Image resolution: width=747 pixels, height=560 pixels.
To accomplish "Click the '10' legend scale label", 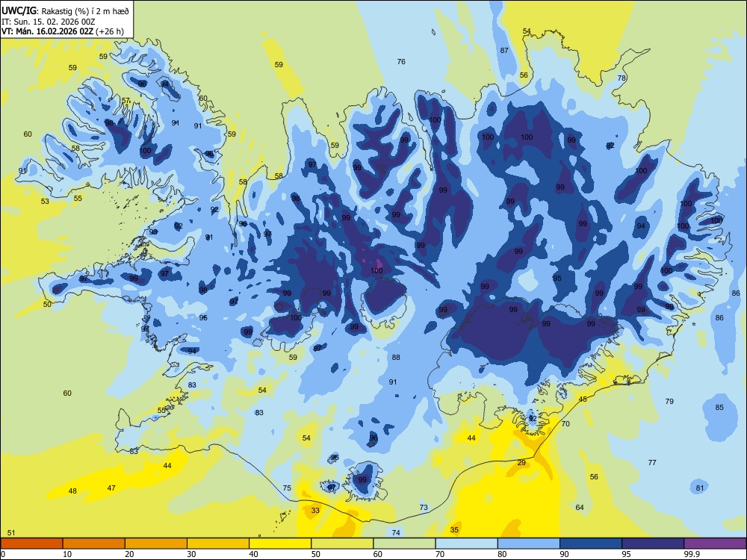I will coord(67,554).
